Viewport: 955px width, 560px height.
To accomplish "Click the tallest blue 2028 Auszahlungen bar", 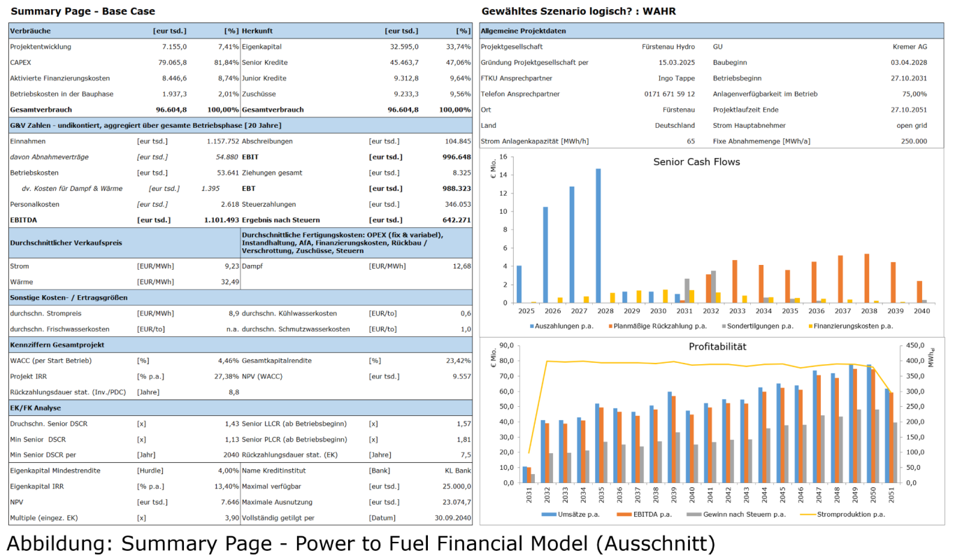I will click(x=598, y=236).
